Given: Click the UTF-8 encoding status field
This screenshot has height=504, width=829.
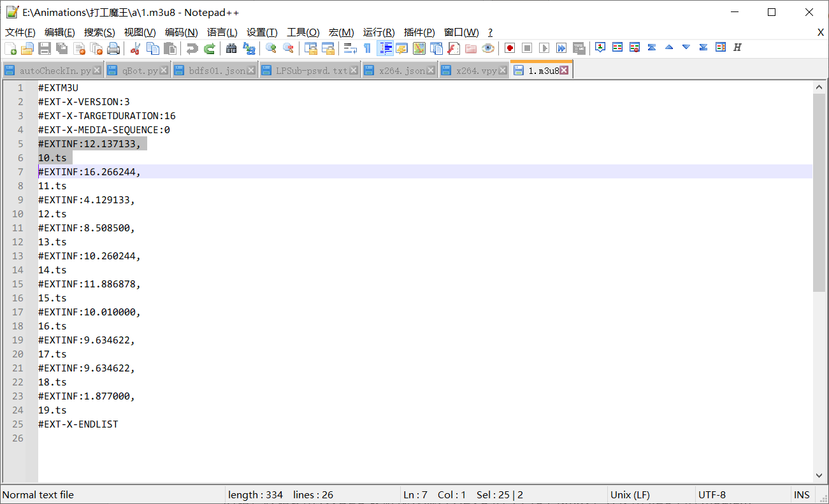Looking at the screenshot, I should pyautogui.click(x=742, y=494).
